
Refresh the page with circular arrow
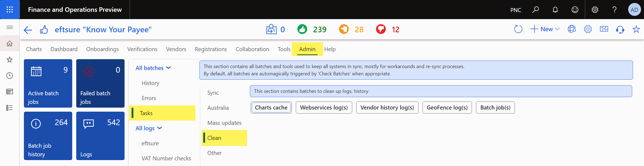point(518,29)
